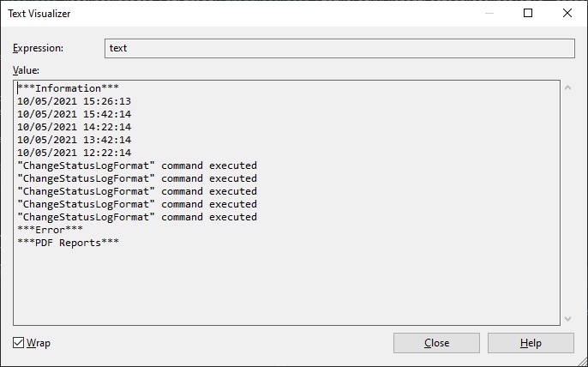Click the first ChangeStatusLogFormat command line
The image size is (588, 367).
(x=137, y=165)
